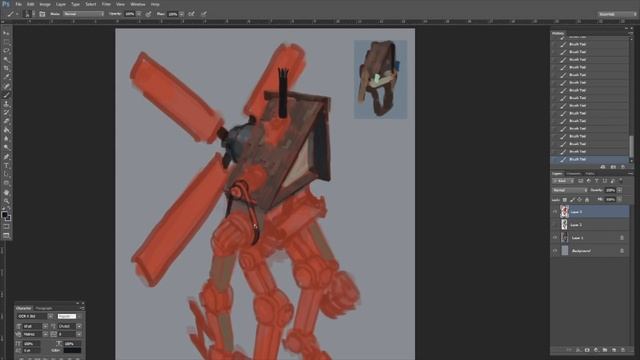Select the Blur tool

click(x=6, y=139)
